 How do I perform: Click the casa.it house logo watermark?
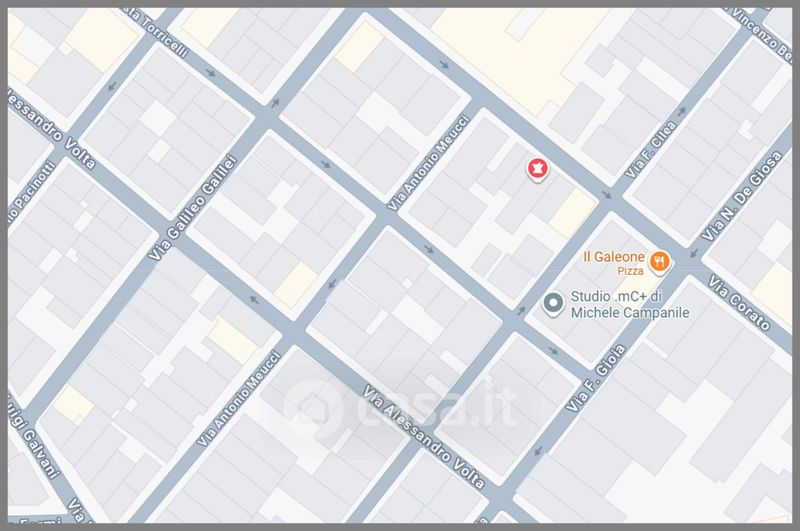point(313,408)
